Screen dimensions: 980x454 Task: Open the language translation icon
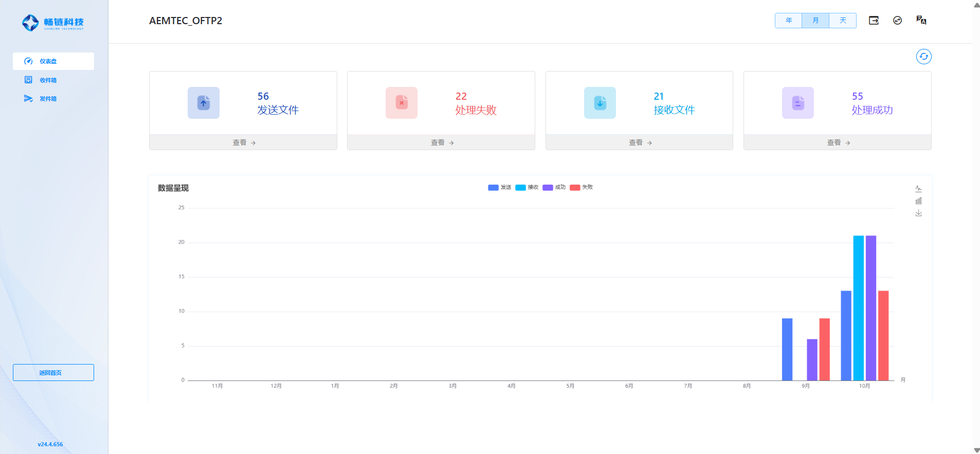tap(921, 21)
